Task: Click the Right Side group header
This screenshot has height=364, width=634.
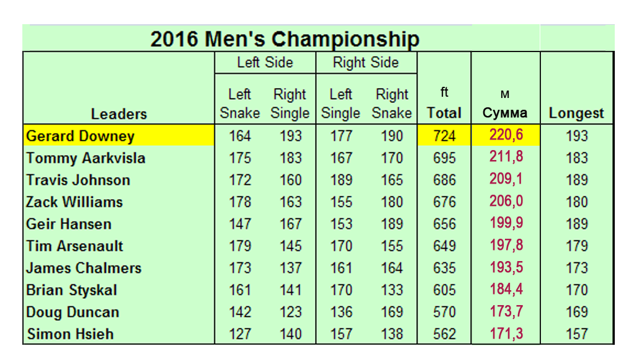Action: point(366,63)
